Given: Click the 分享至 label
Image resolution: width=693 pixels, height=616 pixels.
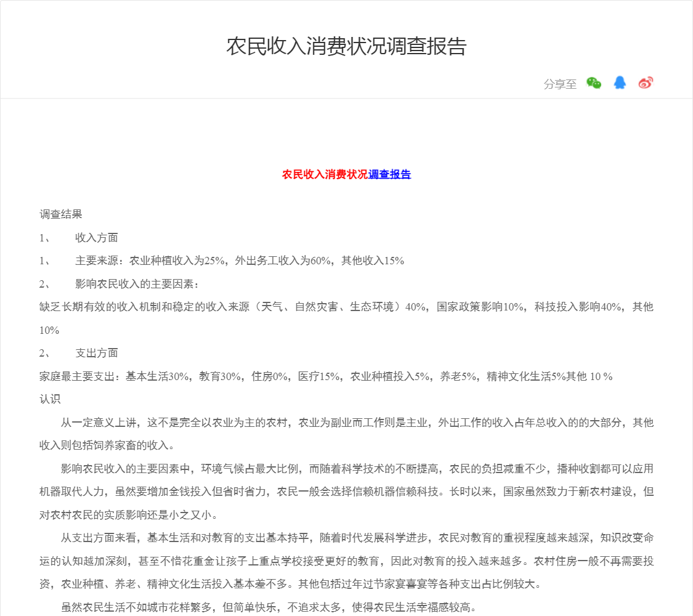Looking at the screenshot, I should [560, 84].
